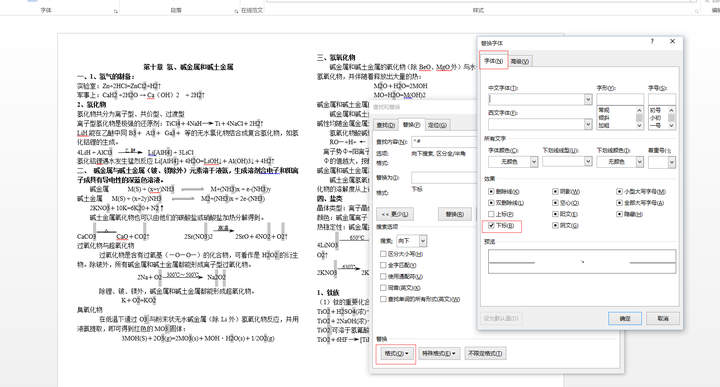Image resolution: width=720 pixels, height=387 pixels.
Task: Enable the 上标(P) superscript checkbox
Action: click(x=491, y=214)
